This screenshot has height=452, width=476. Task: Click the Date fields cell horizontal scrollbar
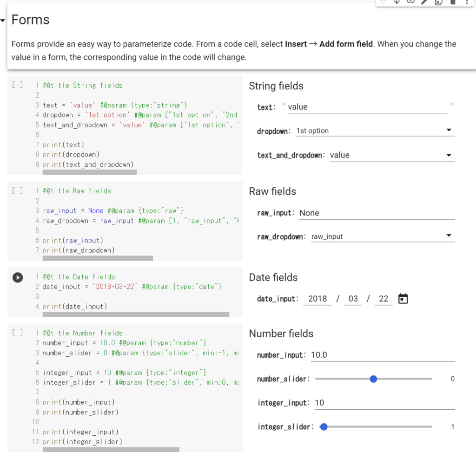pyautogui.click(x=136, y=314)
